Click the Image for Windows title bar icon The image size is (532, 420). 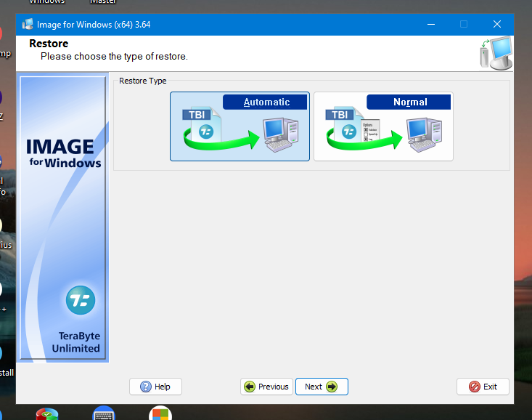[x=28, y=25]
